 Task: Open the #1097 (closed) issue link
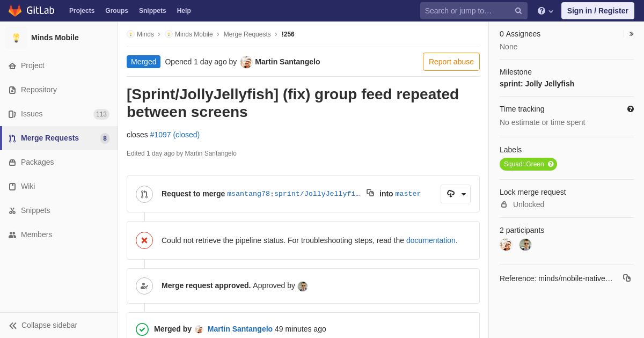pyautogui.click(x=175, y=135)
